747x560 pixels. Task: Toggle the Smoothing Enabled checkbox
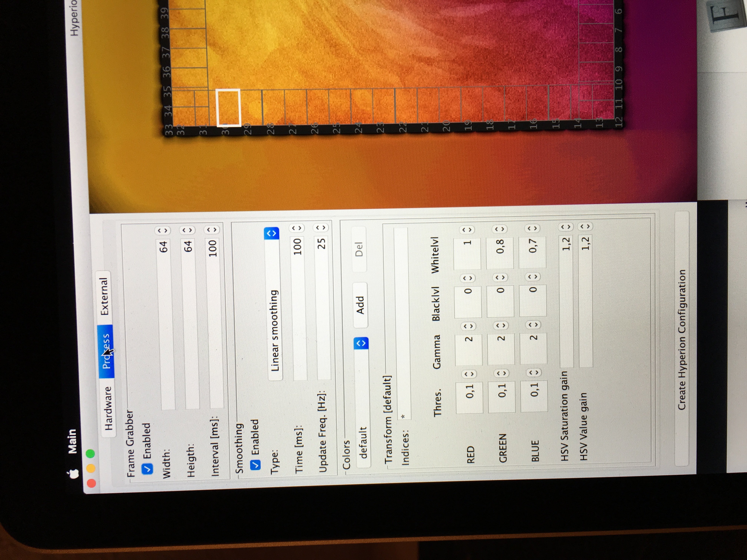(256, 465)
